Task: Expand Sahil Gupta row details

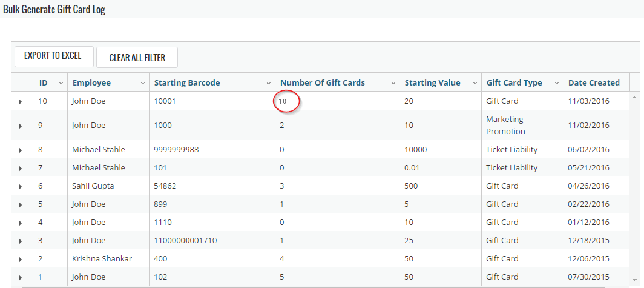Action: point(21,187)
